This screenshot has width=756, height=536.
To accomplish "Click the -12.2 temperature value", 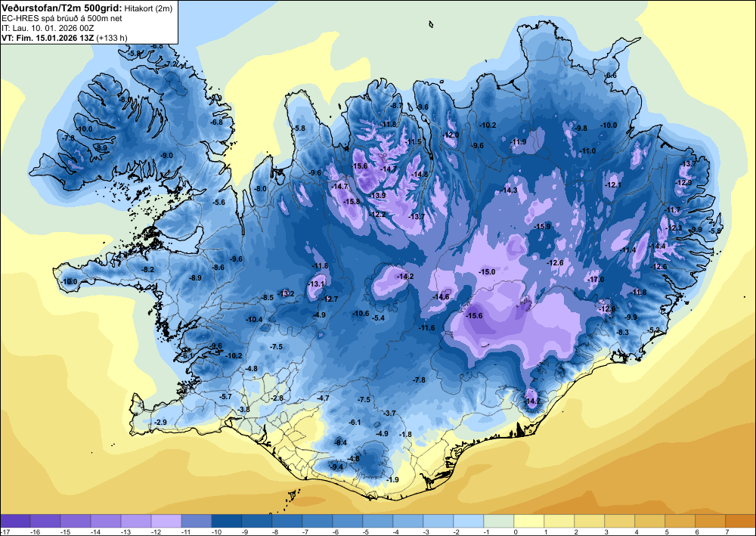I will 377,214.
